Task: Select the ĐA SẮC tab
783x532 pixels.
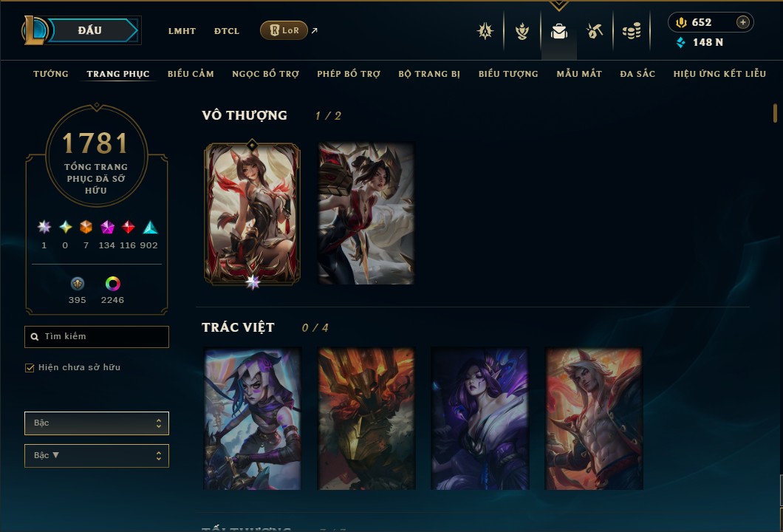Action: click(x=637, y=74)
